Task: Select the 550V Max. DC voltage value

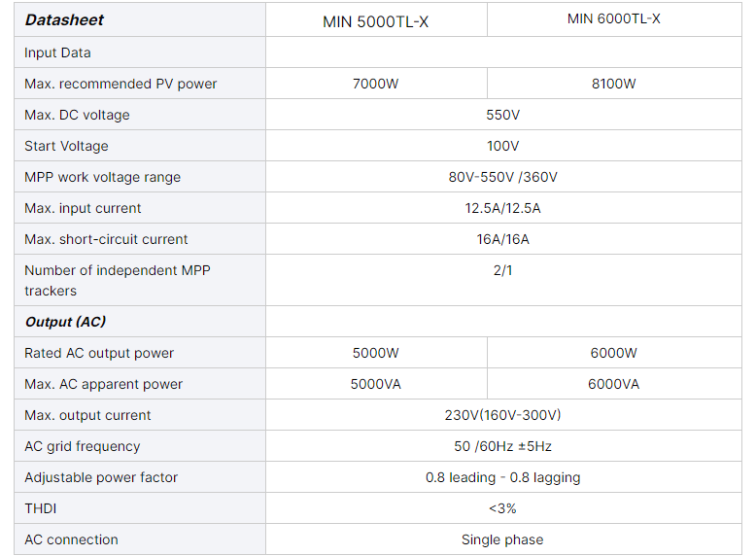Action: [502, 115]
